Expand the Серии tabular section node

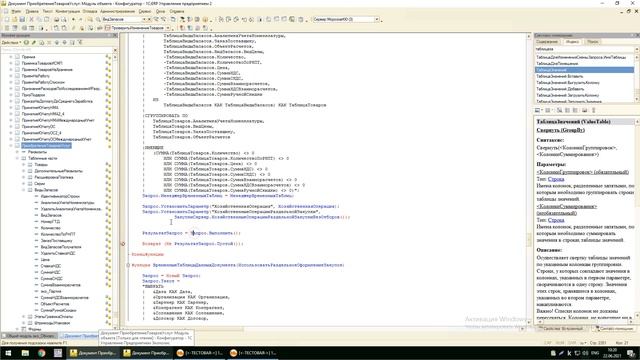coord(24,184)
